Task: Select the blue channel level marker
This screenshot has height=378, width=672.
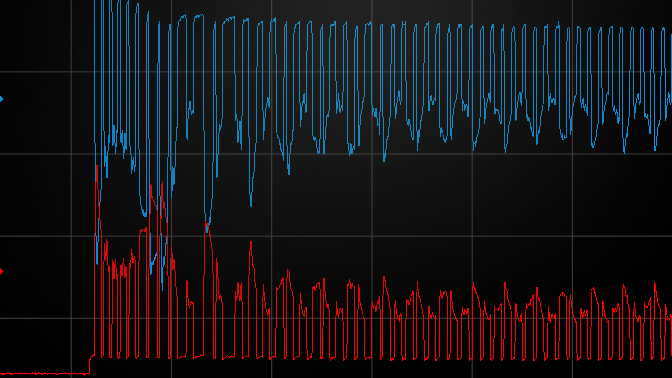Action: (x=1, y=99)
